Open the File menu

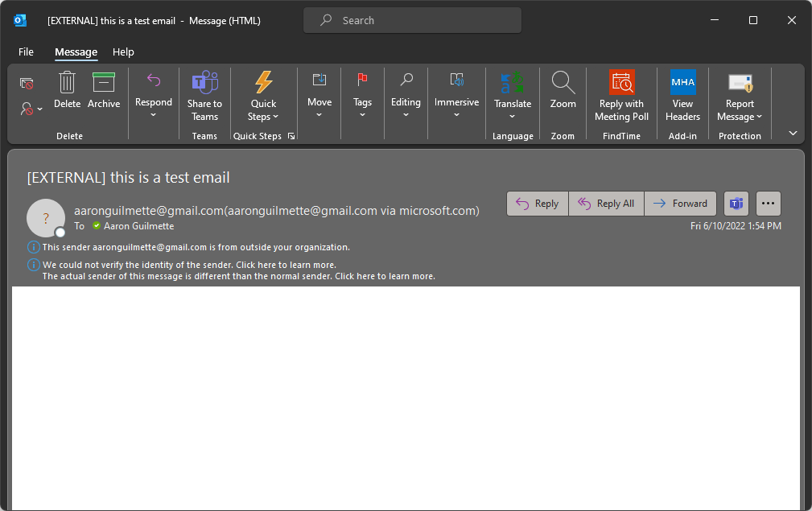coord(27,52)
